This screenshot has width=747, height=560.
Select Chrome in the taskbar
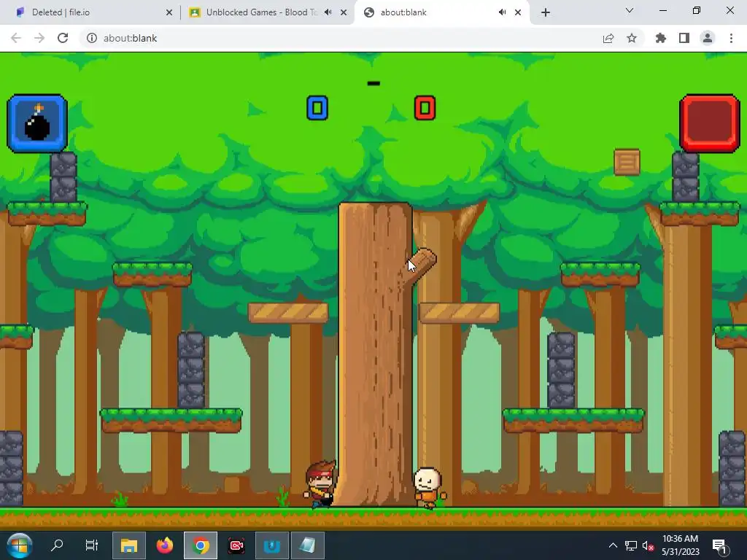(x=201, y=545)
